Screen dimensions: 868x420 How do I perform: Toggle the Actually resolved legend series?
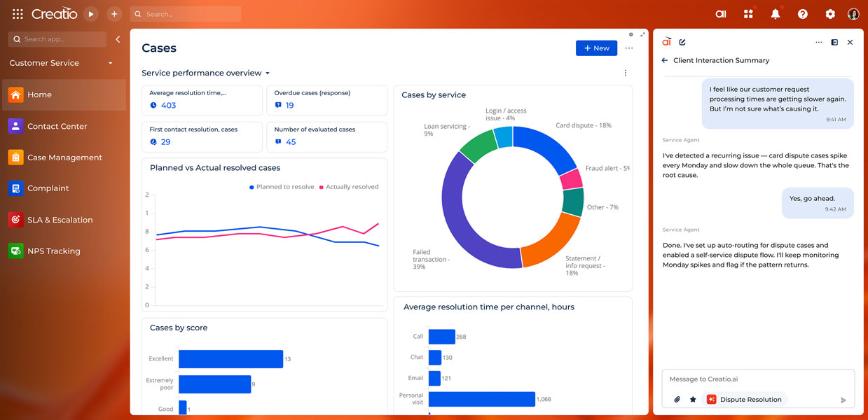pos(349,187)
